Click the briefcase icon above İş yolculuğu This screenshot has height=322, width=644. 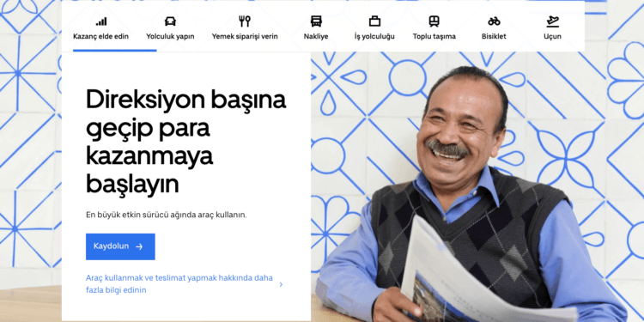point(374,21)
